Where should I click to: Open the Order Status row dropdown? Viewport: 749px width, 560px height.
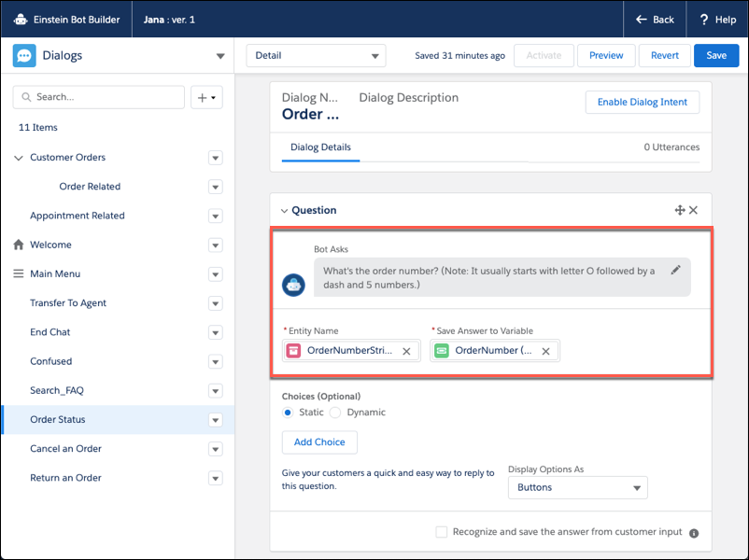point(216,420)
